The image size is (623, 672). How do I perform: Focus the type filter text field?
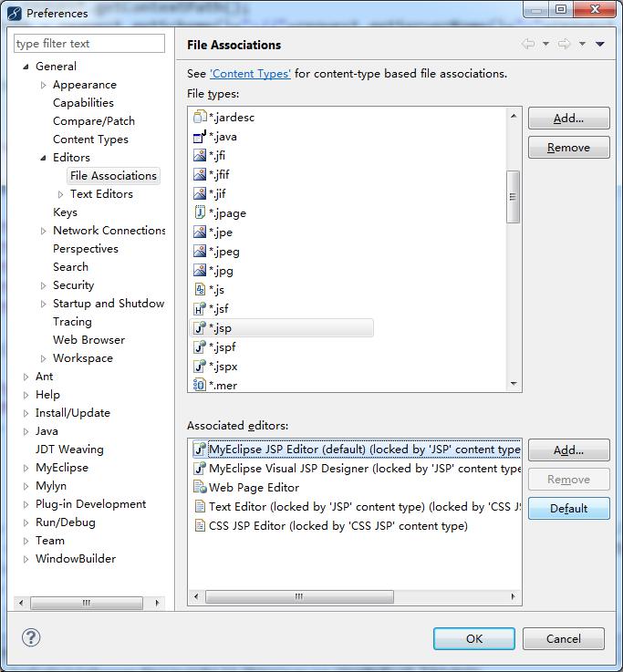[x=89, y=43]
